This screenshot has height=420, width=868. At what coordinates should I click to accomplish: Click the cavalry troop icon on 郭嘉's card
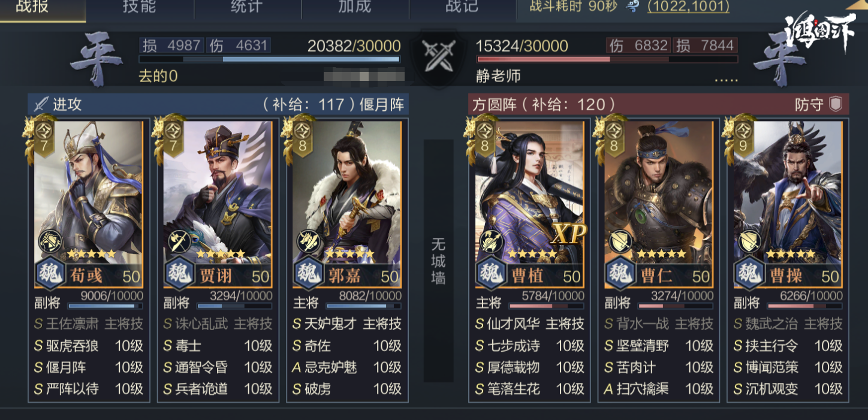tap(308, 241)
